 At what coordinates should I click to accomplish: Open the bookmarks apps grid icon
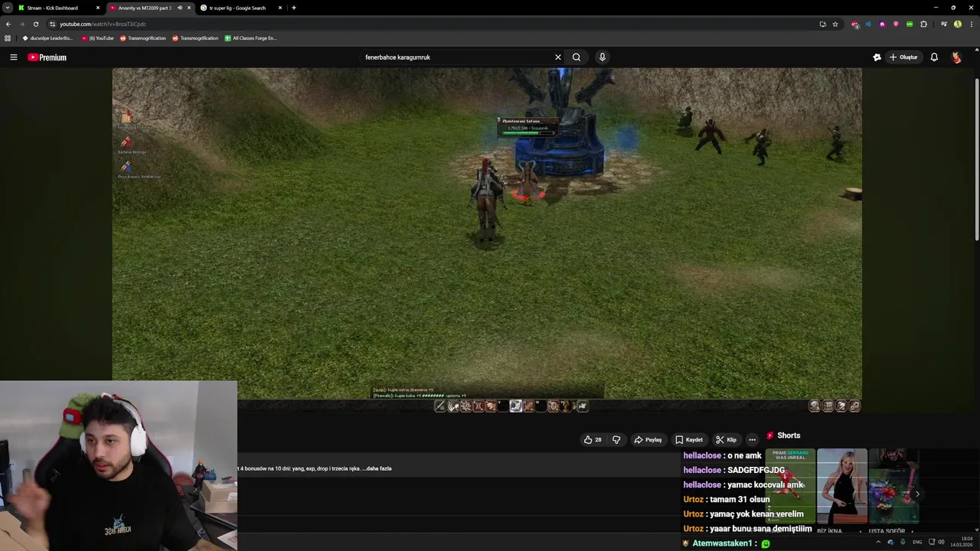tap(8, 38)
